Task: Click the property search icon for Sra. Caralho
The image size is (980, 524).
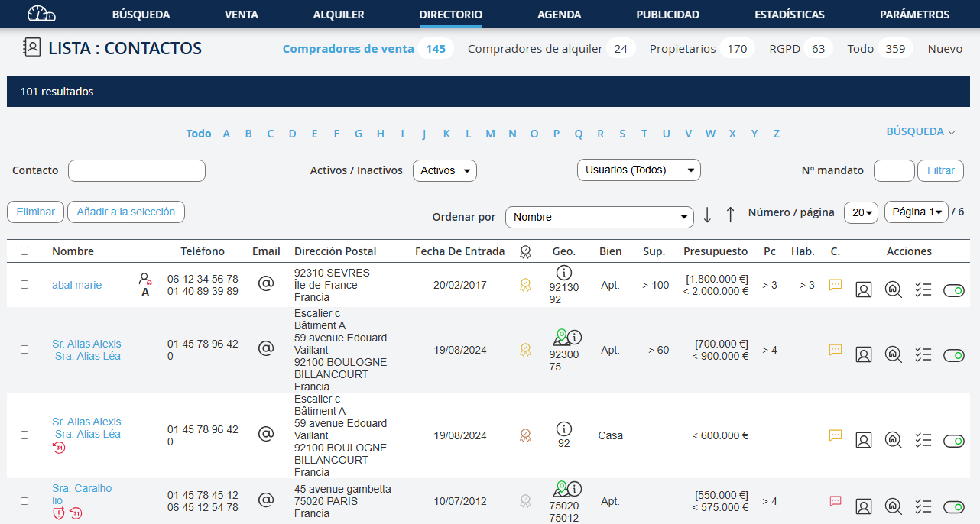Action: [893, 506]
